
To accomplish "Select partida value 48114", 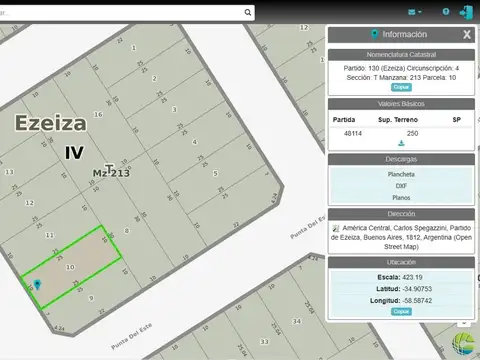I will pos(353,133).
